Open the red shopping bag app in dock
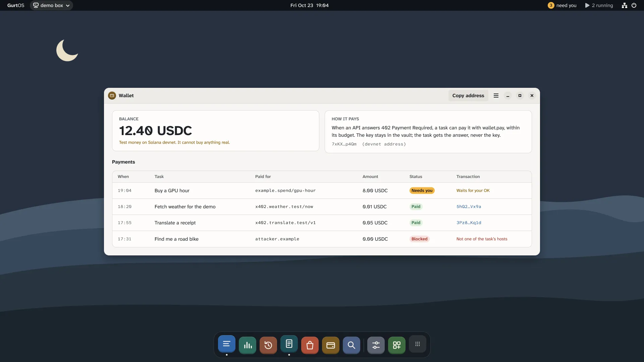Viewport: 644px width, 362px height. [310, 345]
